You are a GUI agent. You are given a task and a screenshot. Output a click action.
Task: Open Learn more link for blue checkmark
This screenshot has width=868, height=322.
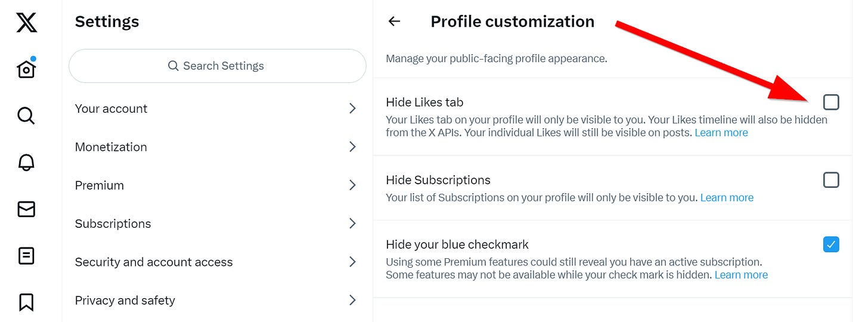point(741,275)
